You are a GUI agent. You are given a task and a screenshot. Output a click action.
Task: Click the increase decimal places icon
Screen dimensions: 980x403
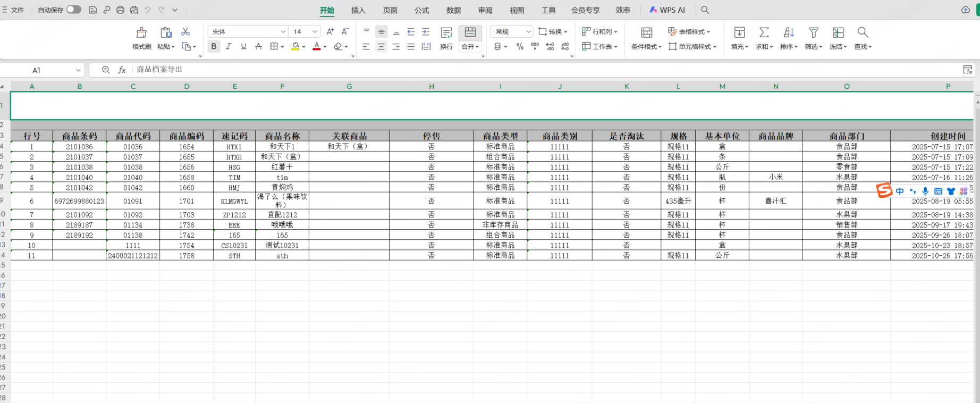(550, 46)
